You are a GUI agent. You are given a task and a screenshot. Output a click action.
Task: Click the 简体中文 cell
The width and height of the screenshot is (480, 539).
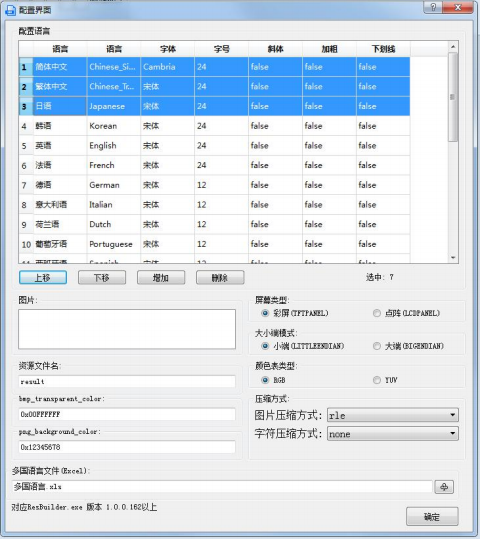60,67
